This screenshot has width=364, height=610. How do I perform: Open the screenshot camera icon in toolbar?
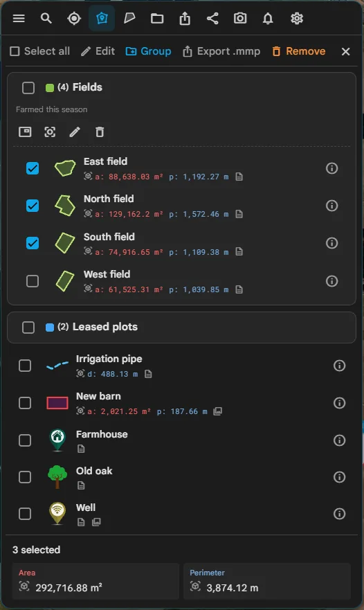point(240,18)
